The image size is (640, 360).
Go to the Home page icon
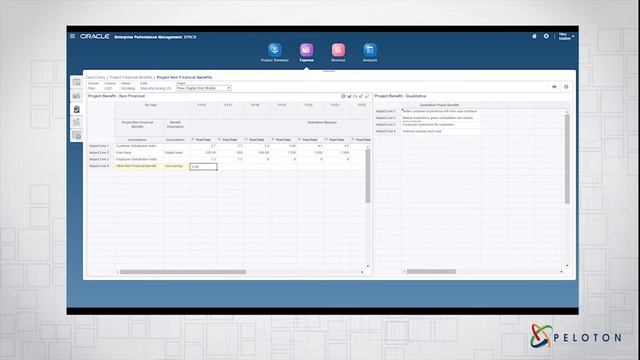tap(534, 36)
